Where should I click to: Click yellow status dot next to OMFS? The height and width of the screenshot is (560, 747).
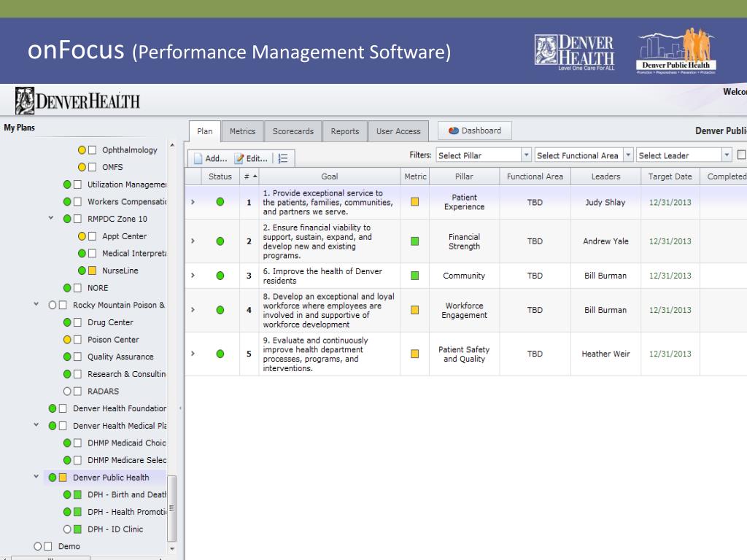[x=82, y=167]
